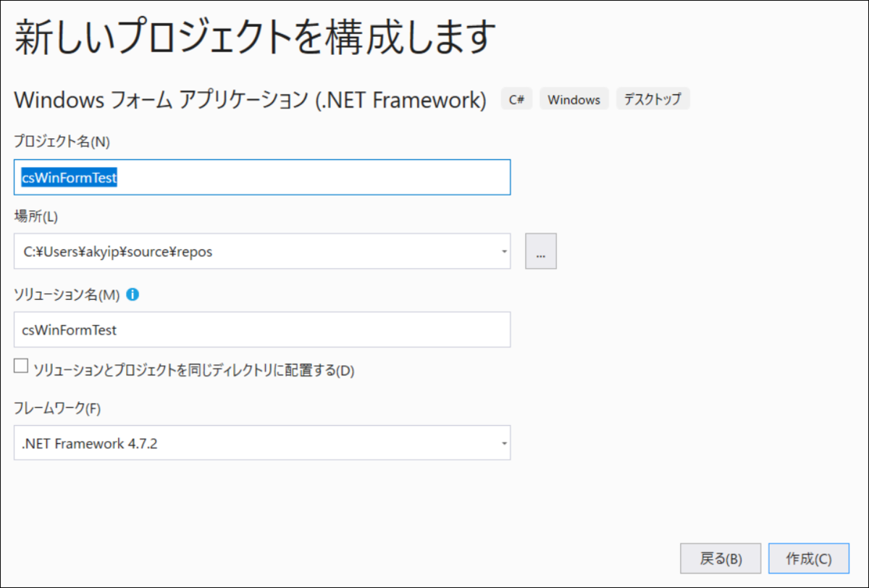
Task: Click the フレームワーク(F) label
Action: (x=57, y=408)
